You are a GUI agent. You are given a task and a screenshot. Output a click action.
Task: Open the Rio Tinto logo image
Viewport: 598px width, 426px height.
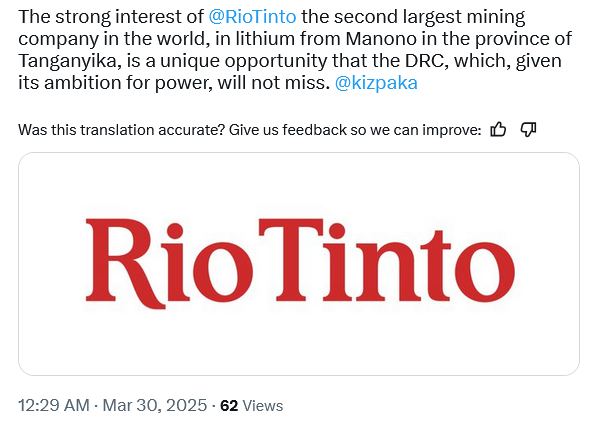(x=299, y=264)
